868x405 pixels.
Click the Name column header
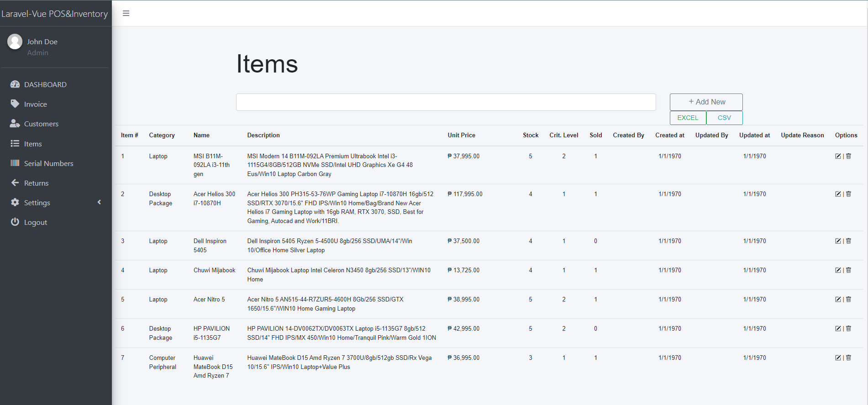coord(201,135)
